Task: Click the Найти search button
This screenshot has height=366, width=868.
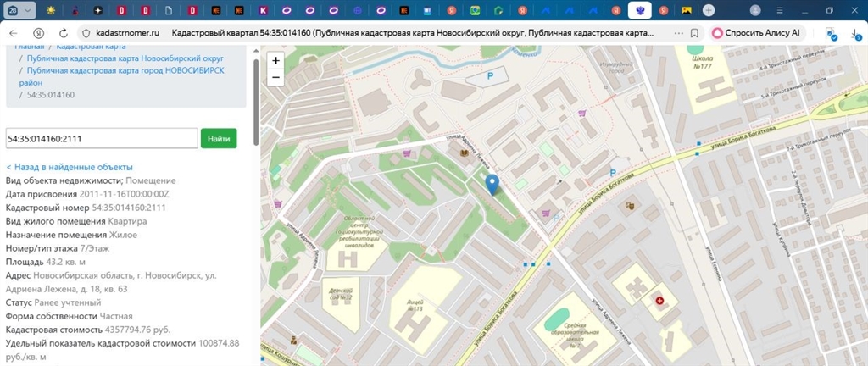Action: pyautogui.click(x=219, y=138)
